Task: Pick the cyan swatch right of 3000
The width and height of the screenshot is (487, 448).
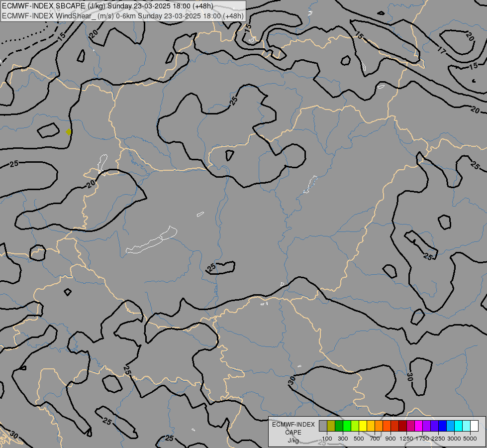Action: pyautogui.click(x=458, y=426)
